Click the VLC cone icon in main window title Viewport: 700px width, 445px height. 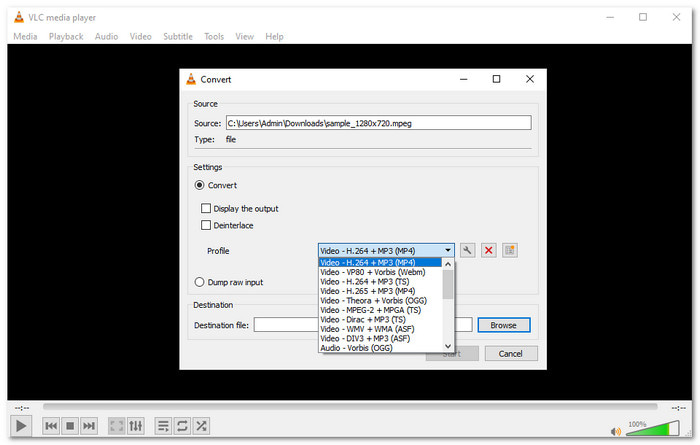[x=19, y=17]
